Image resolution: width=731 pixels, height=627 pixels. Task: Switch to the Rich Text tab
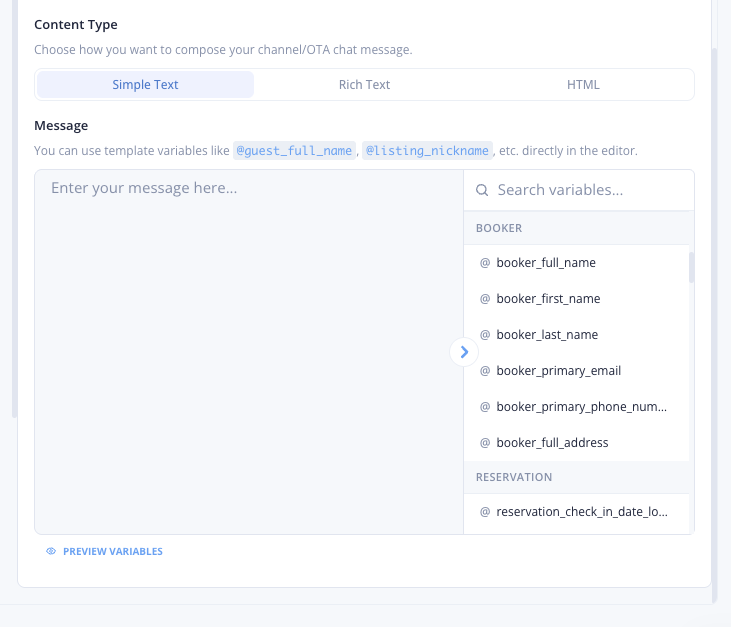click(x=364, y=85)
